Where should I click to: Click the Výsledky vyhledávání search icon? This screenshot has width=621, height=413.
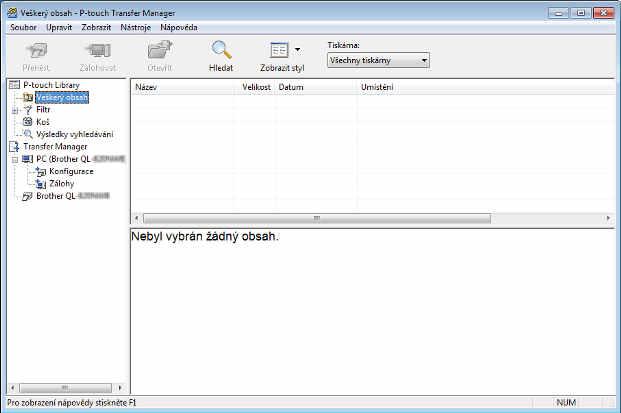click(28, 134)
